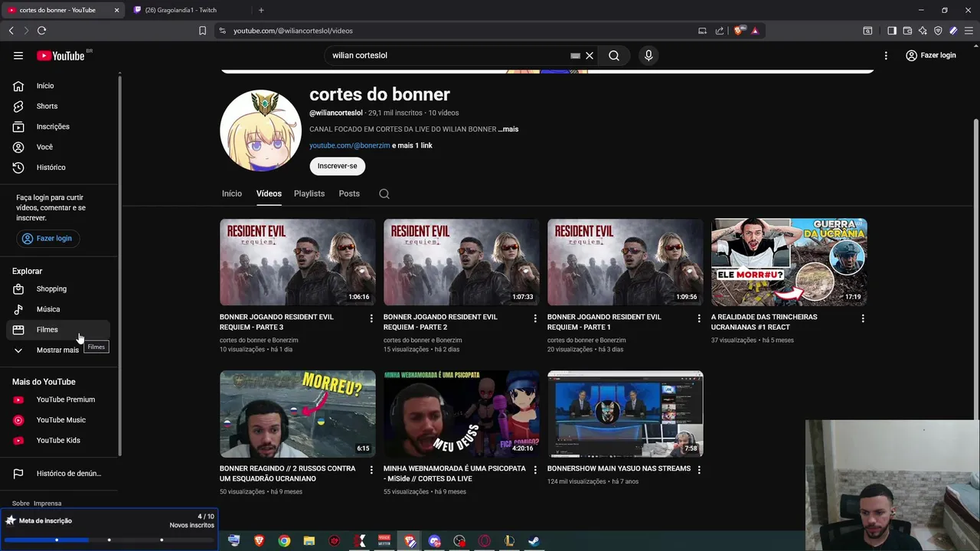This screenshot has width=980, height=551.
Task: Toggle the browser sidebar panel icon
Action: 892,31
